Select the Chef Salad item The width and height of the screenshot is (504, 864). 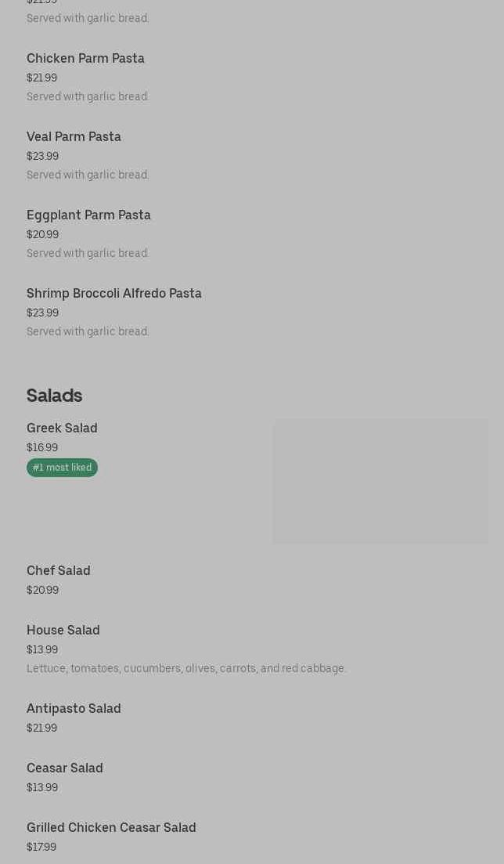coord(59,571)
